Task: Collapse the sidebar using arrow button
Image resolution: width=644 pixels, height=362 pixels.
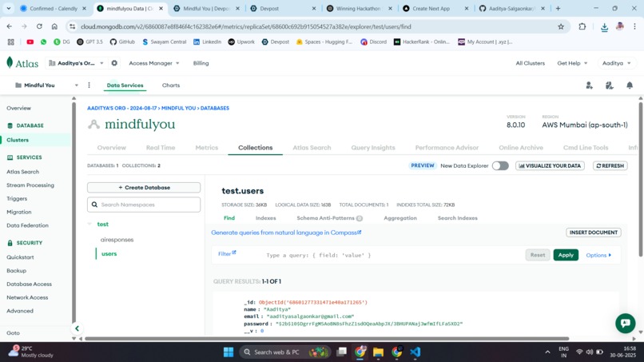Action: click(77, 328)
